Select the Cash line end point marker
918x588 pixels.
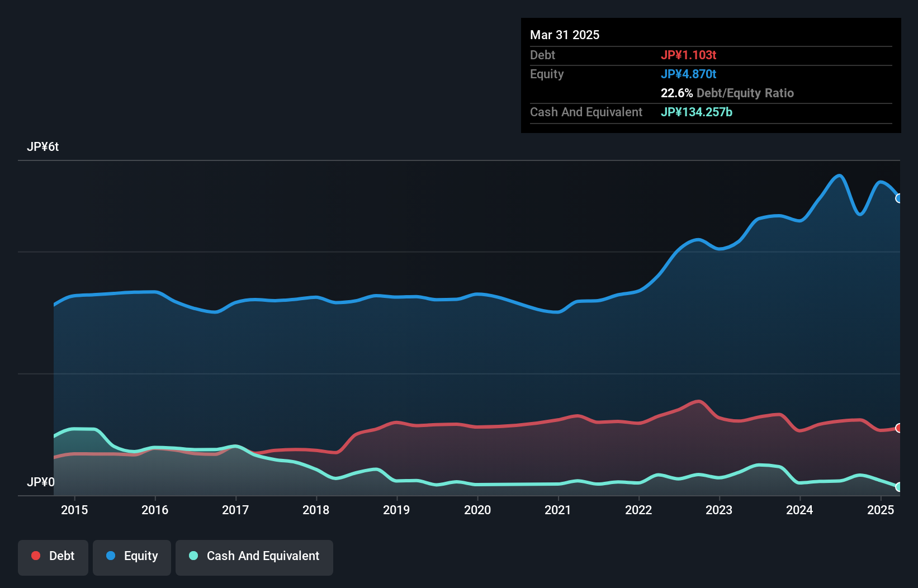pyautogui.click(x=899, y=487)
